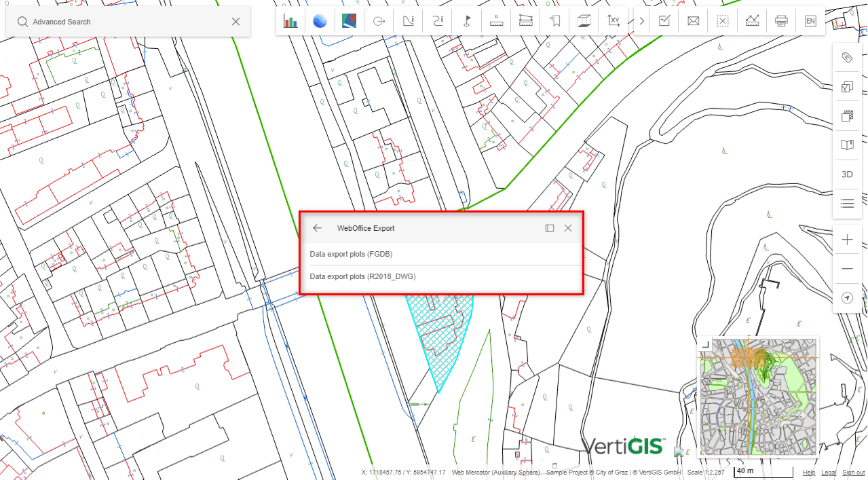Launch the print tool
868x480 pixels.
pyautogui.click(x=781, y=20)
